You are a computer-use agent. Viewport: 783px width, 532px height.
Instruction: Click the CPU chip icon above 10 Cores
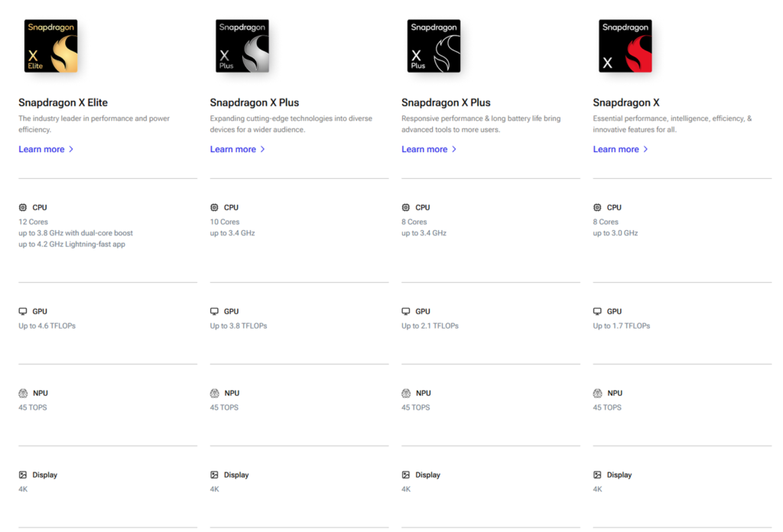coord(214,207)
